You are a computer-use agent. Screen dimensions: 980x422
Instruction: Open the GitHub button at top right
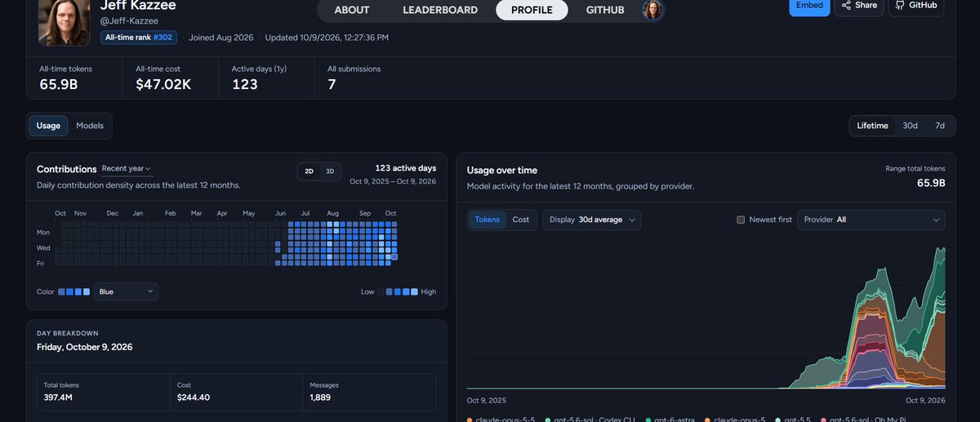(x=916, y=6)
